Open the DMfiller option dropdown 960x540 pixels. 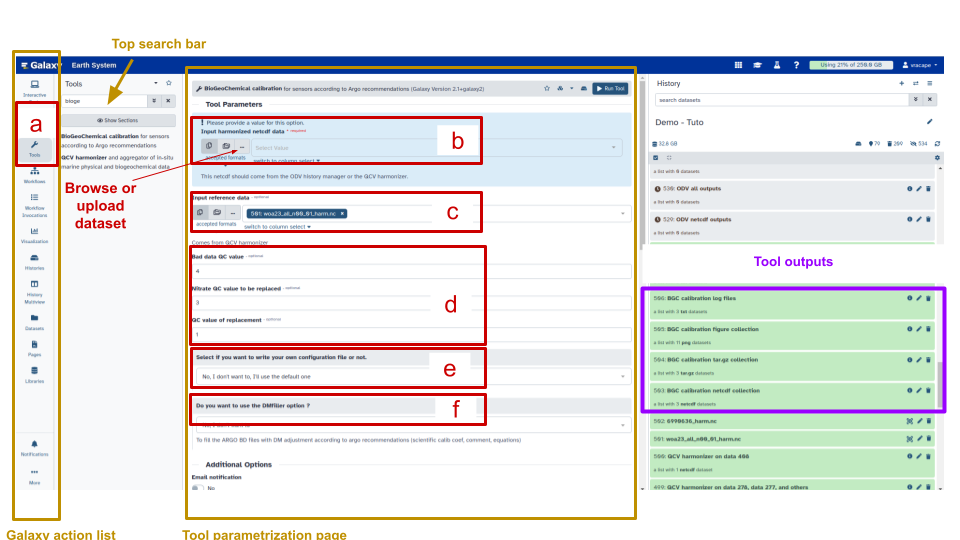410,424
